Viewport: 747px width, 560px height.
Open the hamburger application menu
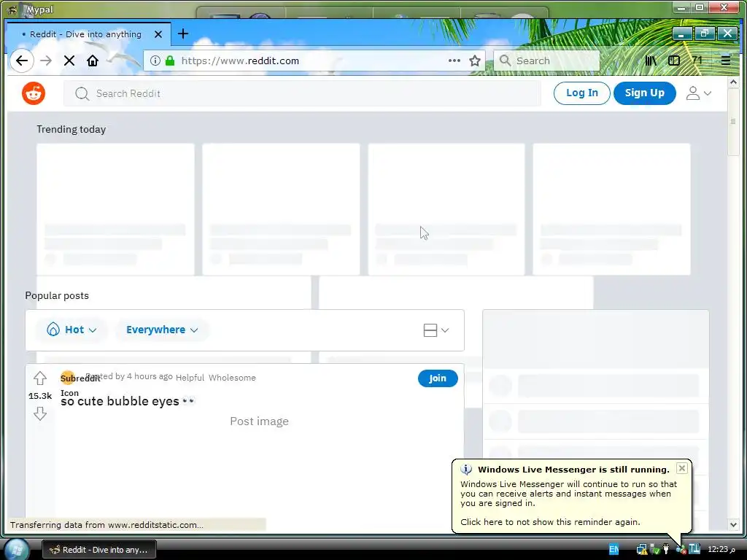(726, 61)
